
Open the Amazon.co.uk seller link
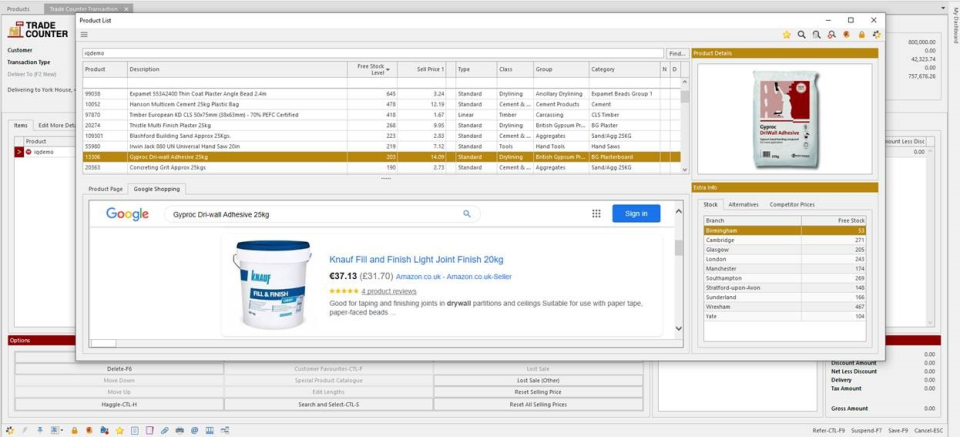pyautogui.click(x=454, y=277)
